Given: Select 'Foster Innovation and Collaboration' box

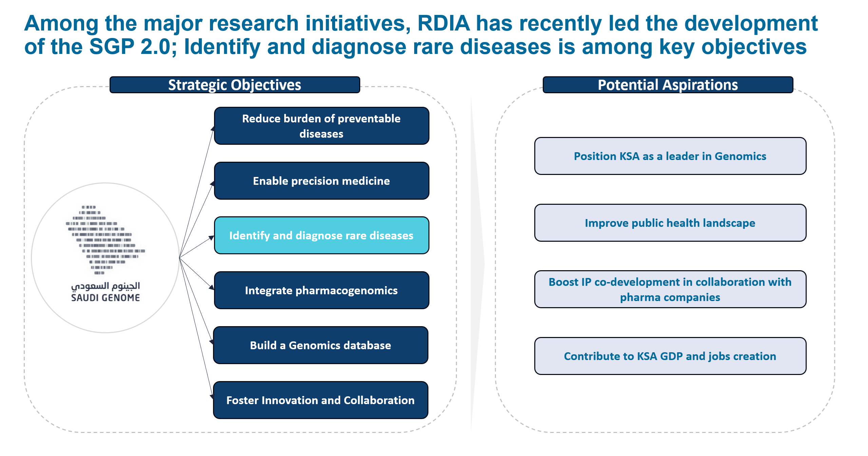Looking at the screenshot, I should pos(321,400).
